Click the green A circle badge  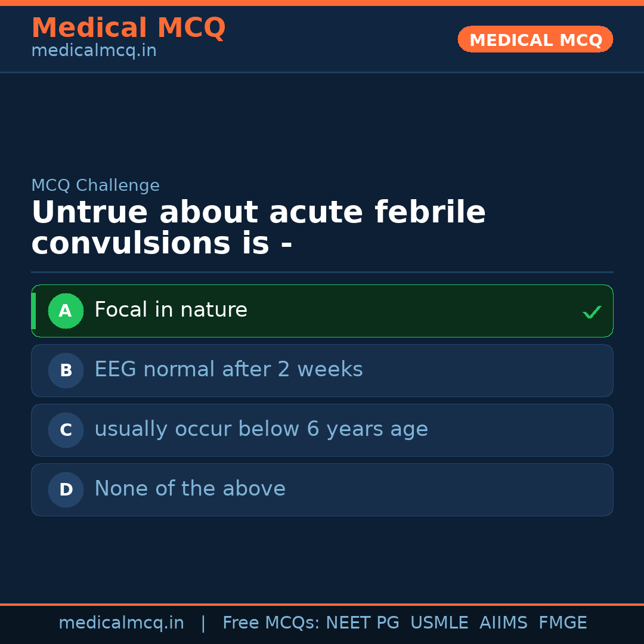66,311
